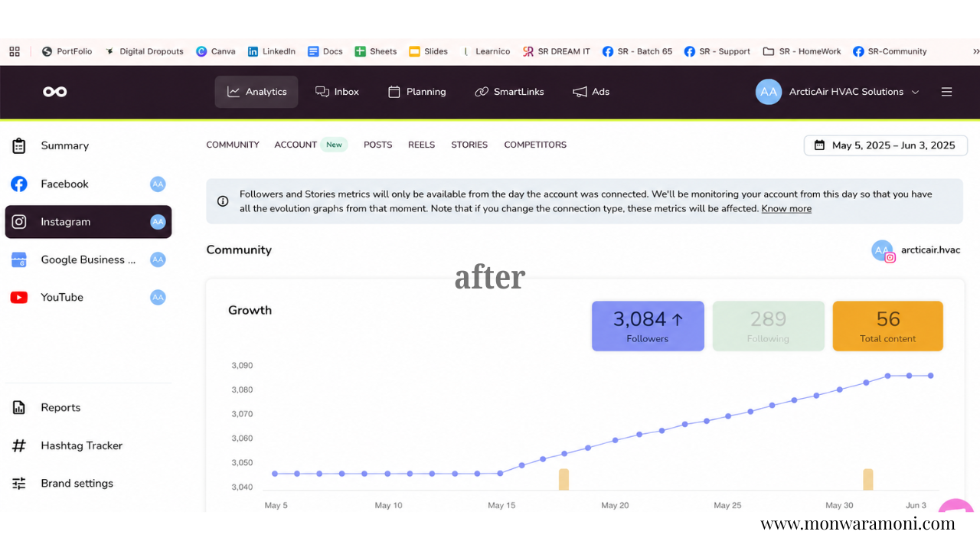The height and width of the screenshot is (551, 980).
Task: Click the Metricool infinity logo icon
Action: (x=55, y=92)
